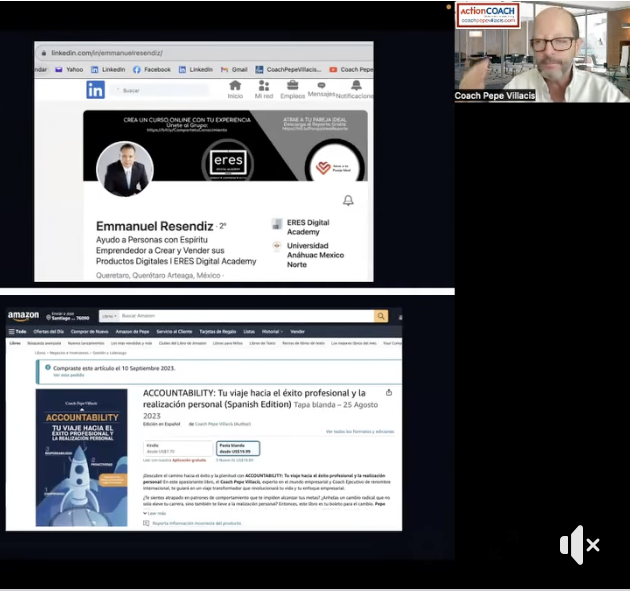
Task: Click Ver todos los formatos y ediciones
Action: [360, 431]
